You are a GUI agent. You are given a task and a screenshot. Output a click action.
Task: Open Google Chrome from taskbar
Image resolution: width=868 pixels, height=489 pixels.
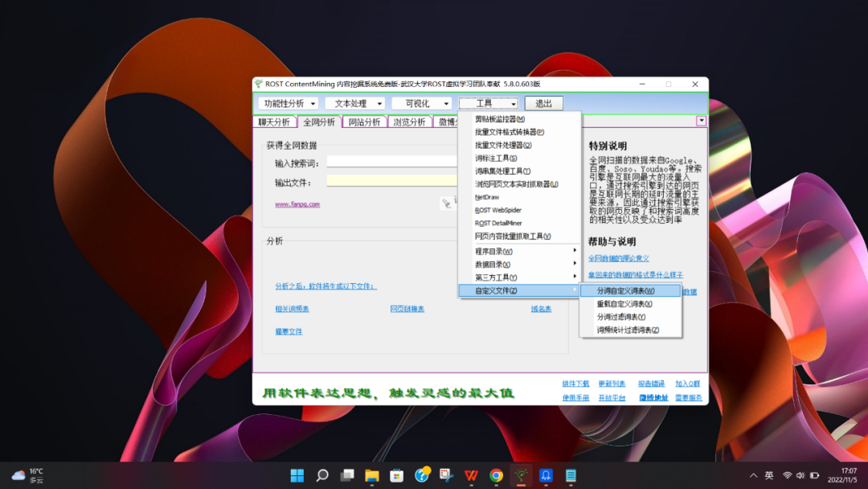point(496,475)
